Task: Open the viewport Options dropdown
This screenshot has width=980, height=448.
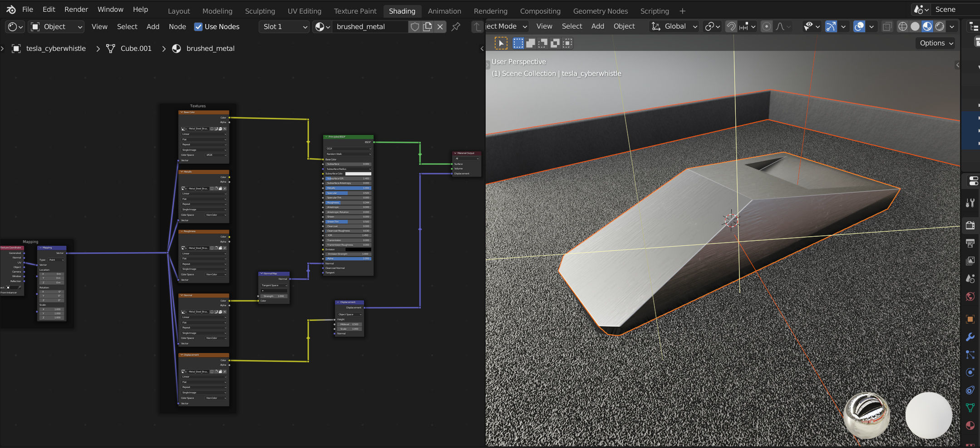Action: pos(936,43)
